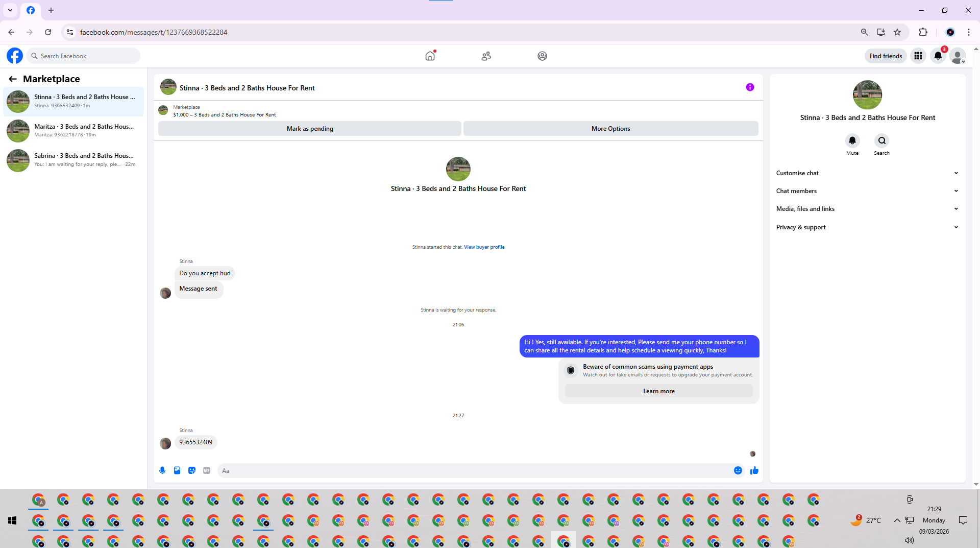The width and height of the screenshot is (980, 548).
Task: Mute the conversation via bell icon
Action: (x=852, y=140)
